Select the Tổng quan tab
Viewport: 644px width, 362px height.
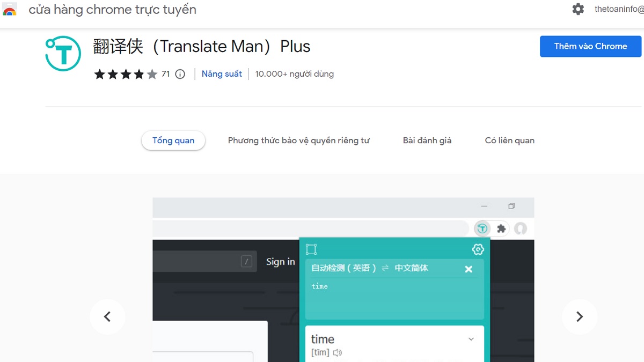tap(173, 141)
